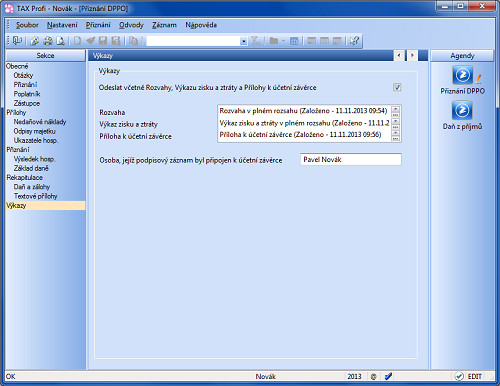The width and height of the screenshot is (500, 386).
Task: Open print preview magnifier icon
Action: click(61, 41)
